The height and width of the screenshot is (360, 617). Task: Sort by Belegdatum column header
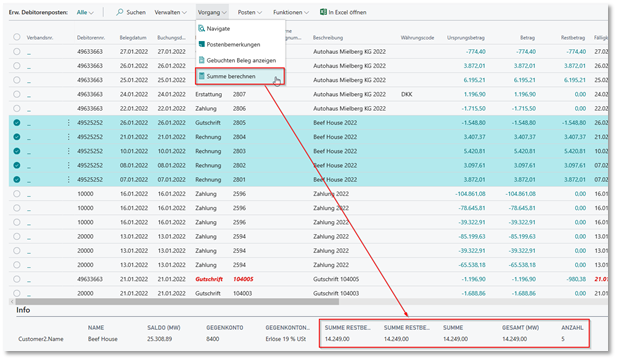pos(133,38)
